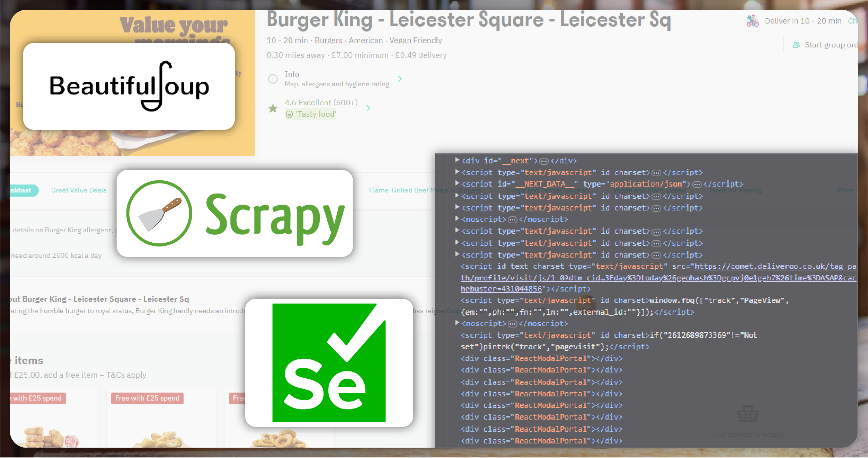Click the Info circle icon

[x=273, y=79]
